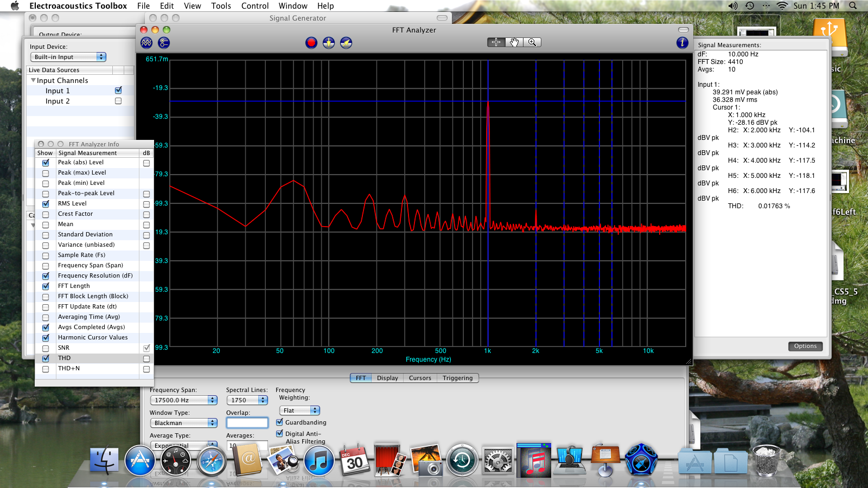
Task: Switch to the Cursors tab
Action: tap(420, 378)
